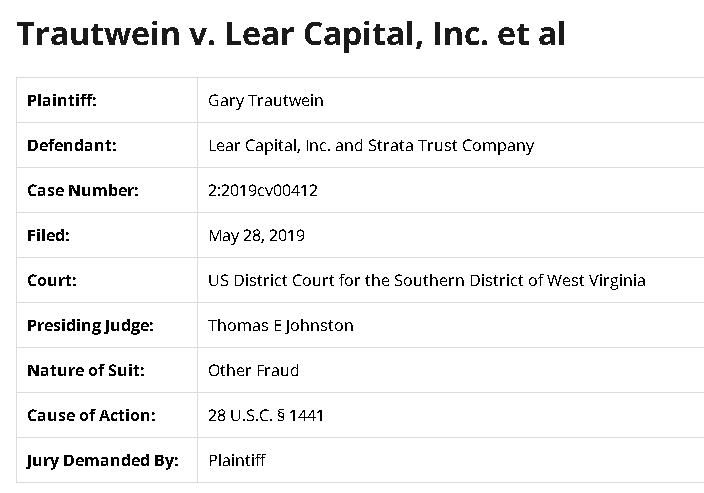704x493 pixels.
Task: Click the Jury Demanded By: label
Action: 102,460
